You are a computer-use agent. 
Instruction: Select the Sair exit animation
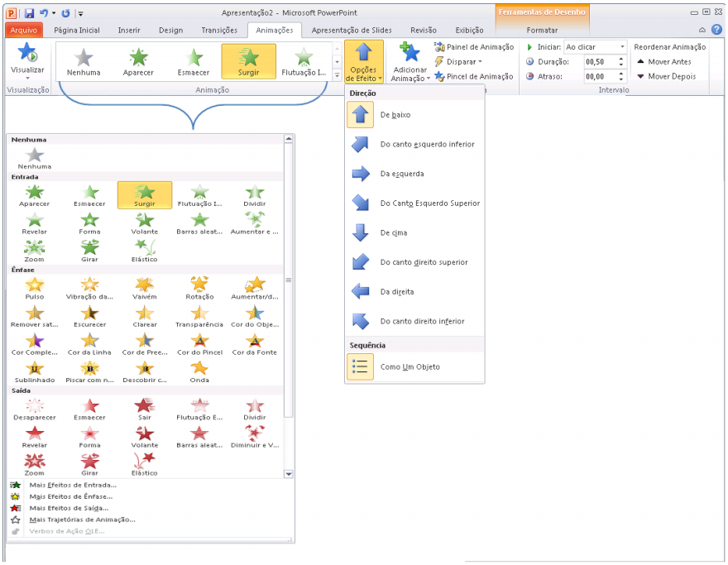tap(145, 409)
